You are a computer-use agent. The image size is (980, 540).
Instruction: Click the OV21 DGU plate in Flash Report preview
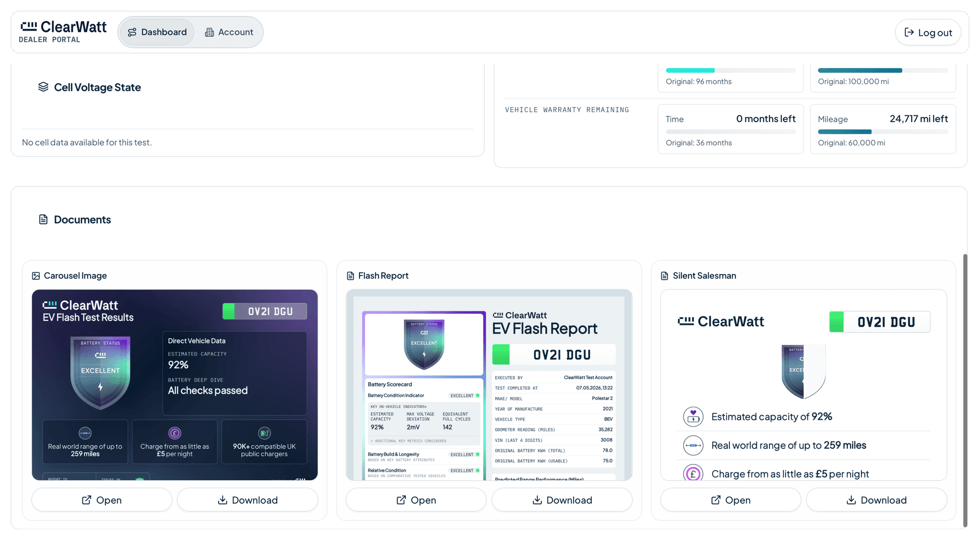pyautogui.click(x=554, y=355)
